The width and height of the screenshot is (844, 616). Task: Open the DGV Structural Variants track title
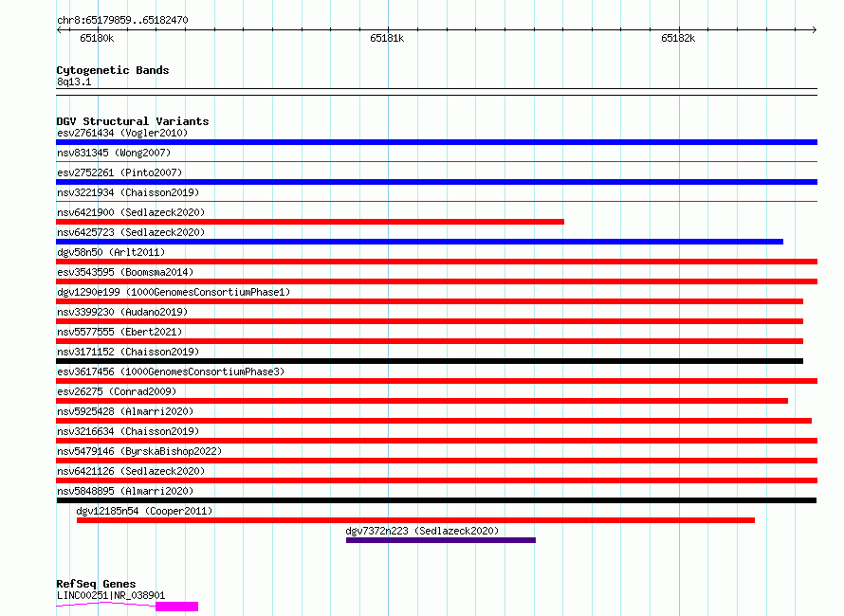(x=133, y=121)
